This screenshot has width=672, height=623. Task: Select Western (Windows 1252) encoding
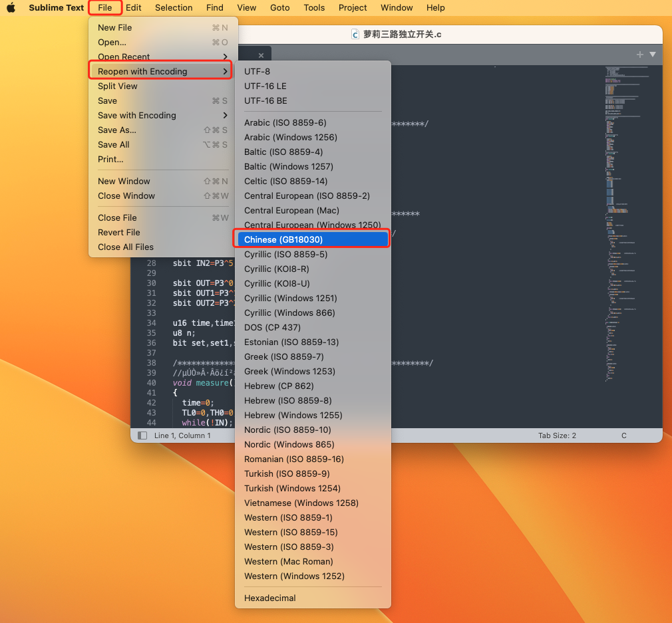[313, 576]
